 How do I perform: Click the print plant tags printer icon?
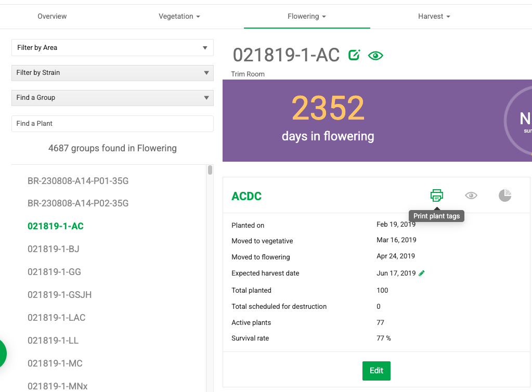pyautogui.click(x=436, y=195)
